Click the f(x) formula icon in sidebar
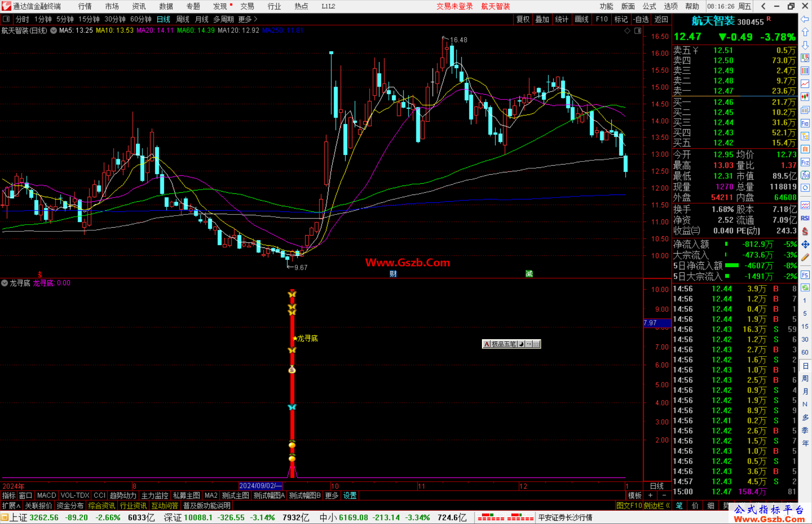Screen dimensions: 812x524 coord(805,175)
